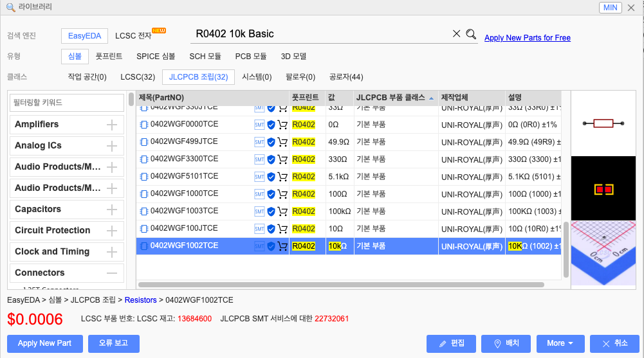This screenshot has height=358, width=644.
Task: Open the More dropdown button
Action: pos(560,344)
